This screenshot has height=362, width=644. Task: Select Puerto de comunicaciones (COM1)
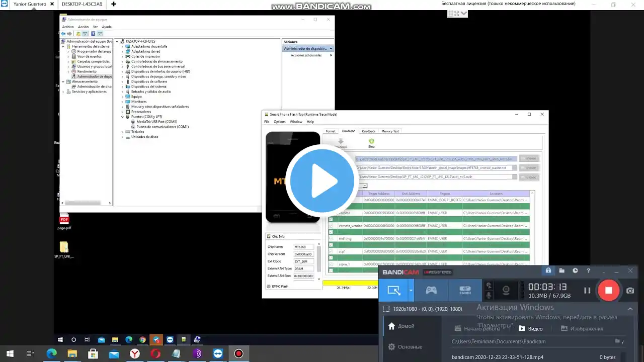pyautogui.click(x=163, y=127)
